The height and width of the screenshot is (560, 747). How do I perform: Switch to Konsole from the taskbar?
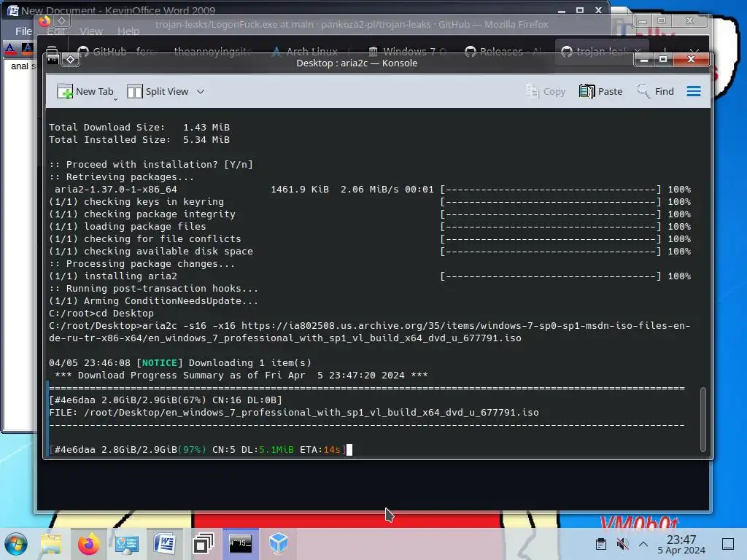(241, 544)
